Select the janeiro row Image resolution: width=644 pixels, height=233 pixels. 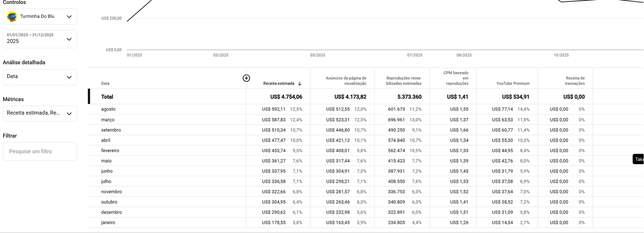(365, 223)
